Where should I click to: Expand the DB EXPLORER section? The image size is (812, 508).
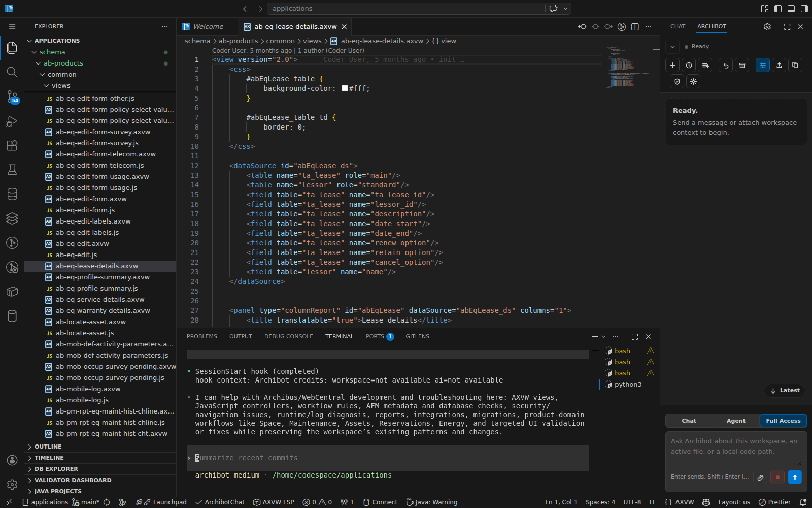(99, 469)
